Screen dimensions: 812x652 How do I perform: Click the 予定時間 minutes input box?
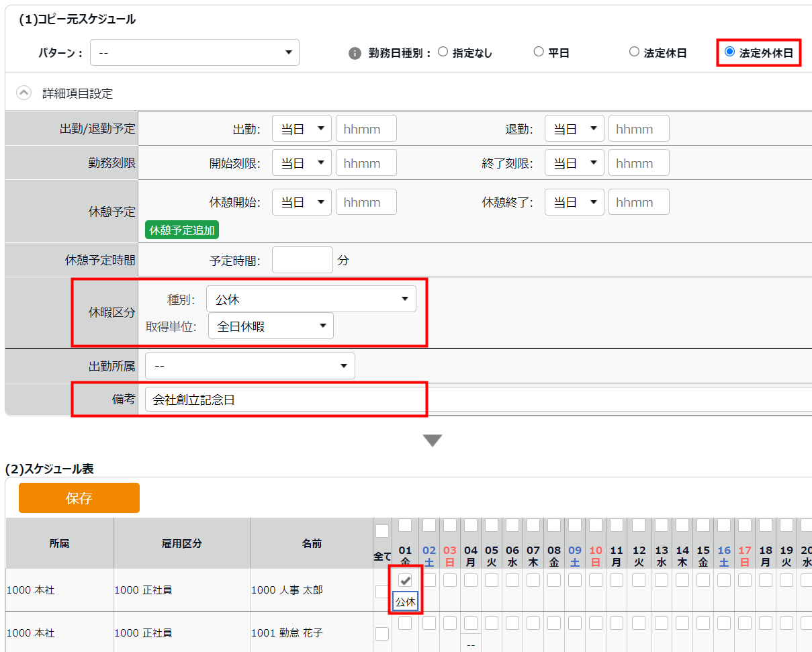click(x=302, y=260)
